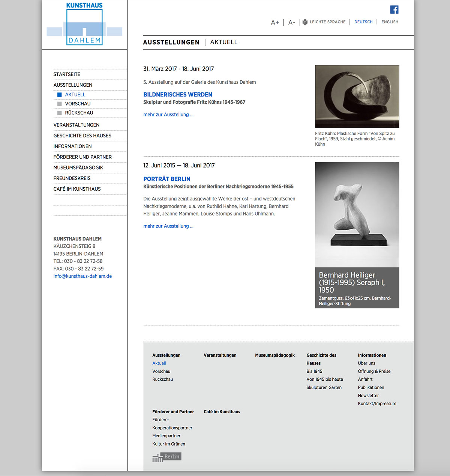Click the Ausstellungen page heading
Screen dimensions: 450x476
pos(171,42)
